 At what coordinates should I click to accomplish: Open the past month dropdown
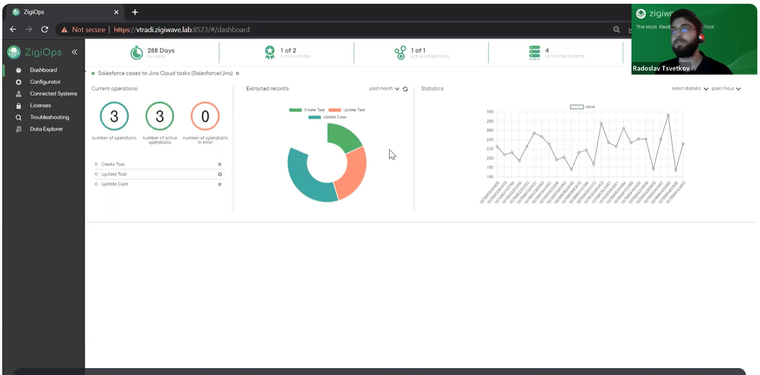(x=384, y=89)
